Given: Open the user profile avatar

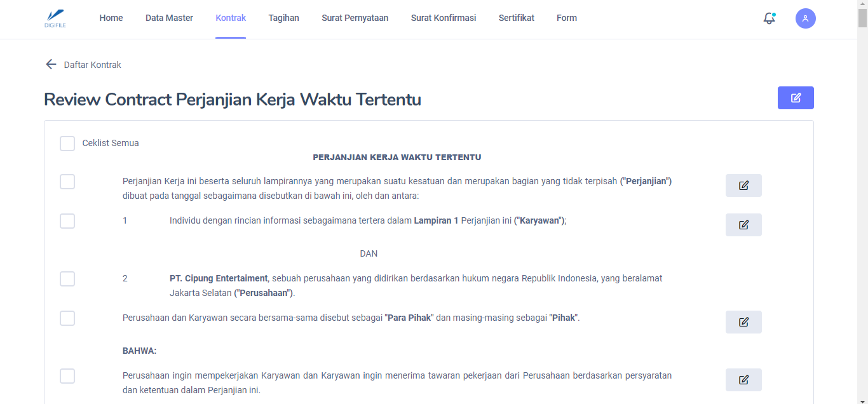Looking at the screenshot, I should click(x=805, y=18).
